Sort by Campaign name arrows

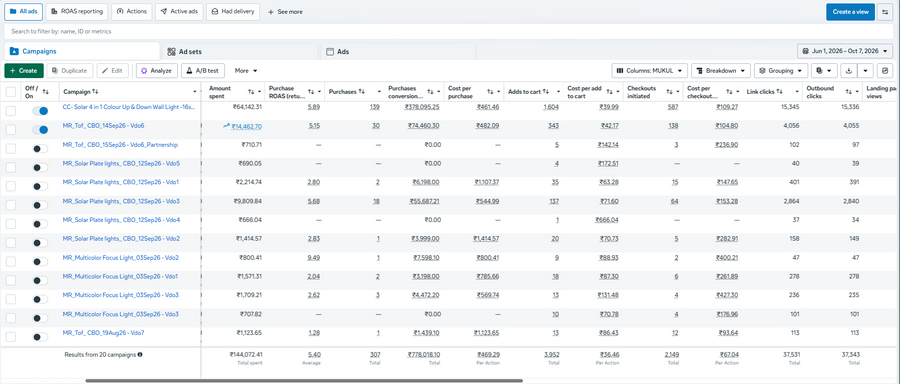click(95, 91)
